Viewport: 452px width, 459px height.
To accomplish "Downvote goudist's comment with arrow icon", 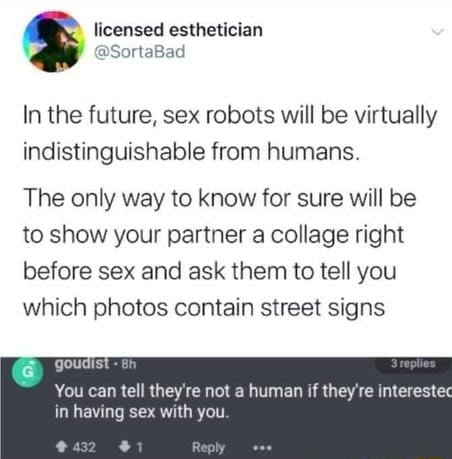I will (124, 447).
